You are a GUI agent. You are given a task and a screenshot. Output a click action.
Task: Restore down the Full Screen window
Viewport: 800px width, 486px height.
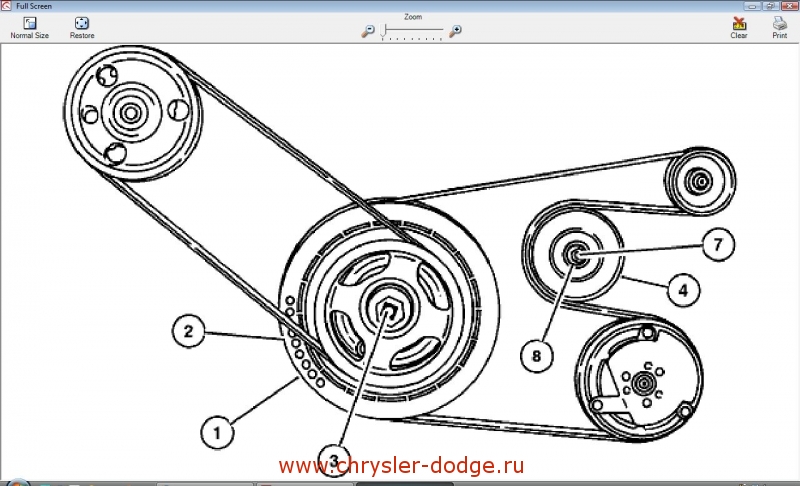click(x=770, y=6)
